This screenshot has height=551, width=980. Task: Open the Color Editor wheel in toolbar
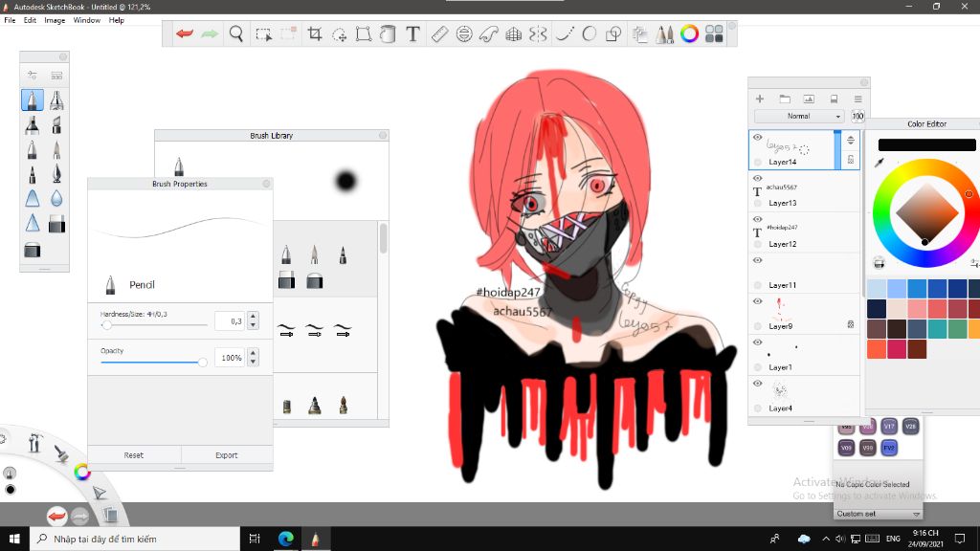pyautogui.click(x=689, y=33)
